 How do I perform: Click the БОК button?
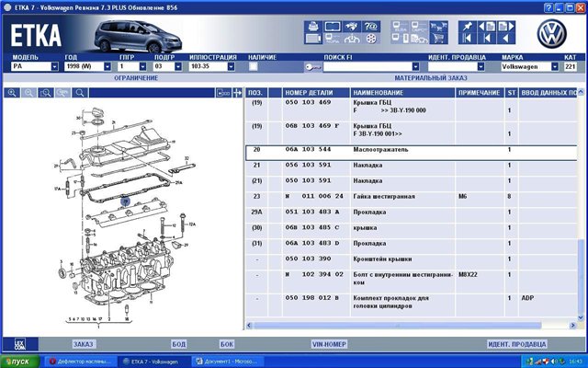click(x=227, y=344)
